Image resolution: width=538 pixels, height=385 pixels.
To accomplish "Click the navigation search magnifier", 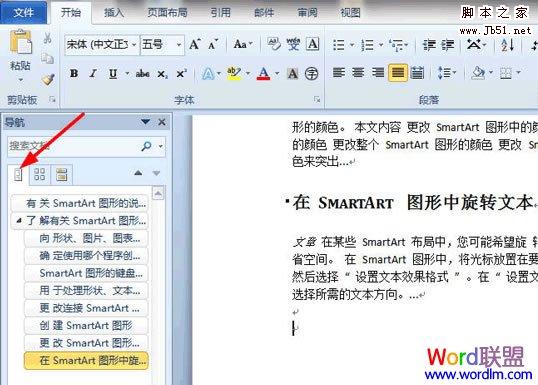I will (147, 146).
